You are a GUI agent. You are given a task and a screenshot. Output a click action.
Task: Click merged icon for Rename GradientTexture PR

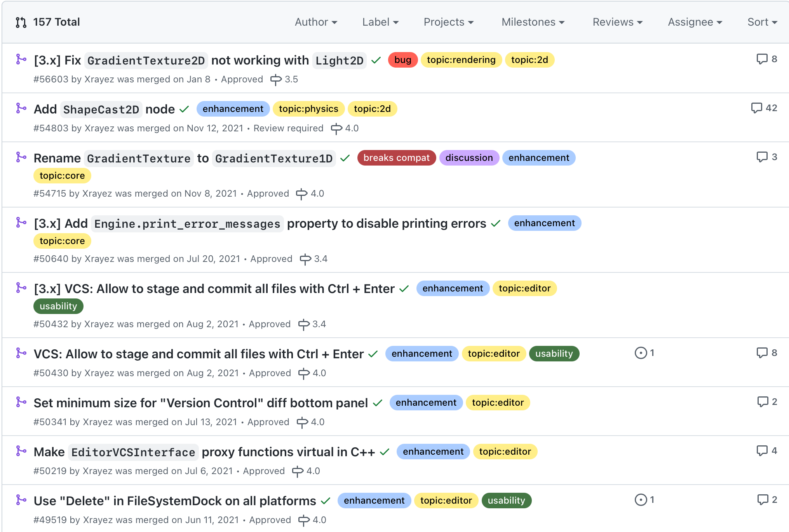coord(21,157)
